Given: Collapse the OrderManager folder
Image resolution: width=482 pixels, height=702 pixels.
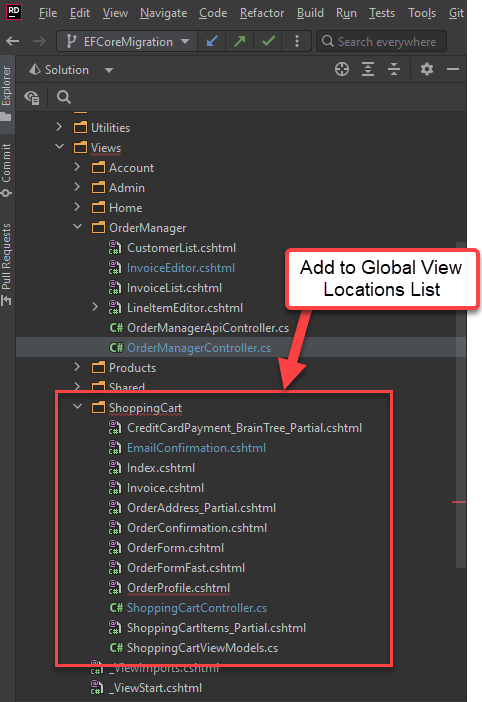Looking at the screenshot, I should (77, 227).
